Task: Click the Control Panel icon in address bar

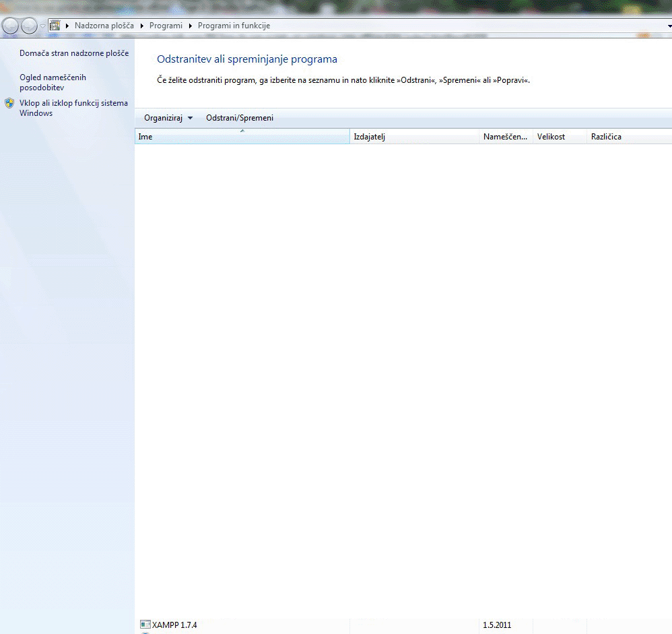Action: coord(55,26)
